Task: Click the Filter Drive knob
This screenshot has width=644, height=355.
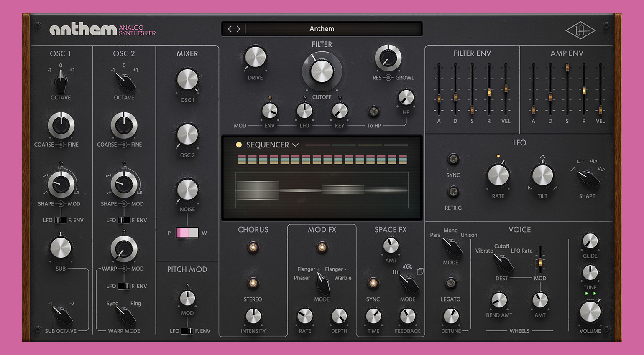Action: [255, 58]
